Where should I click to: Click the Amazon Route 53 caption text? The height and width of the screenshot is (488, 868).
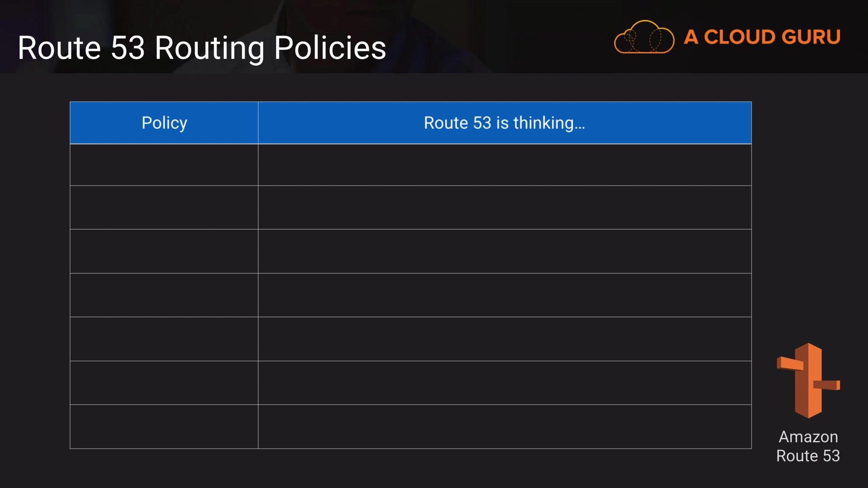point(808,446)
